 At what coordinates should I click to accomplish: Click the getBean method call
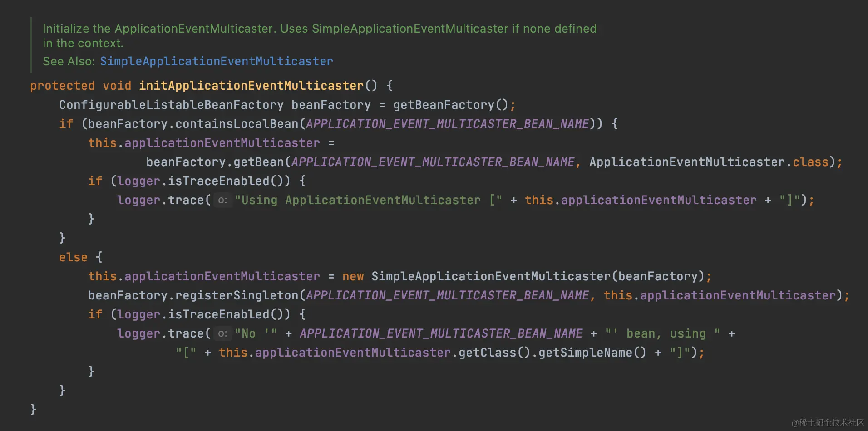259,162
